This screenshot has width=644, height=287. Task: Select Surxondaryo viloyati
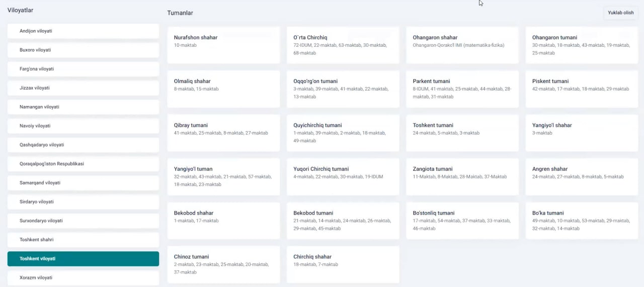pos(83,221)
